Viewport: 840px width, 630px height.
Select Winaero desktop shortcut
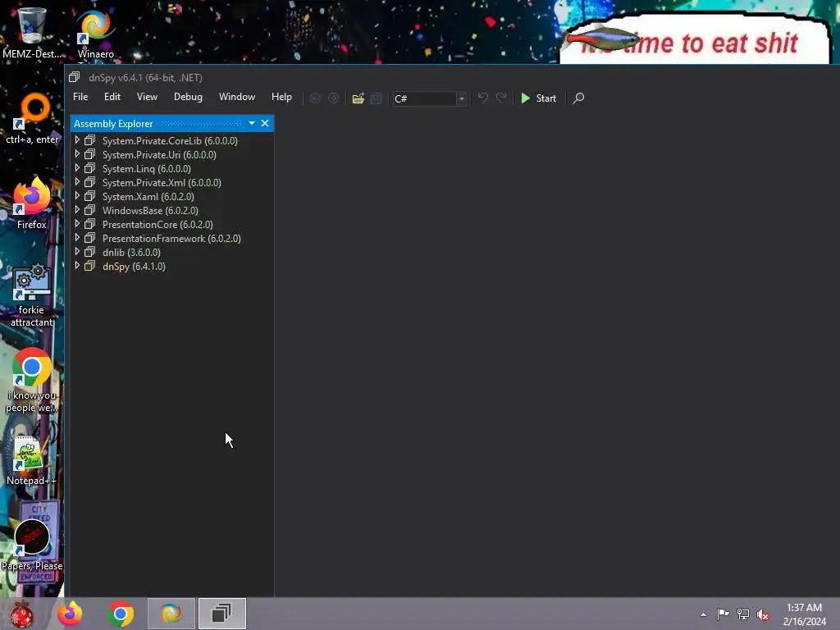click(96, 33)
